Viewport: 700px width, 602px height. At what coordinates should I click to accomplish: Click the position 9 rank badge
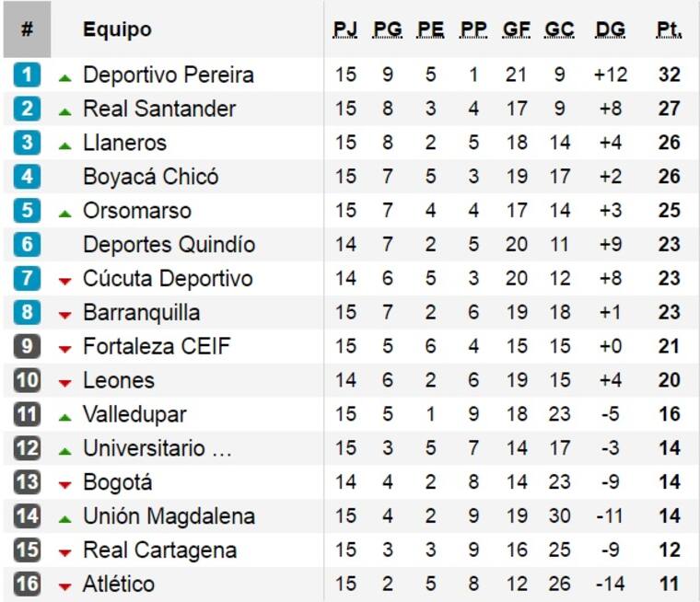tap(27, 347)
